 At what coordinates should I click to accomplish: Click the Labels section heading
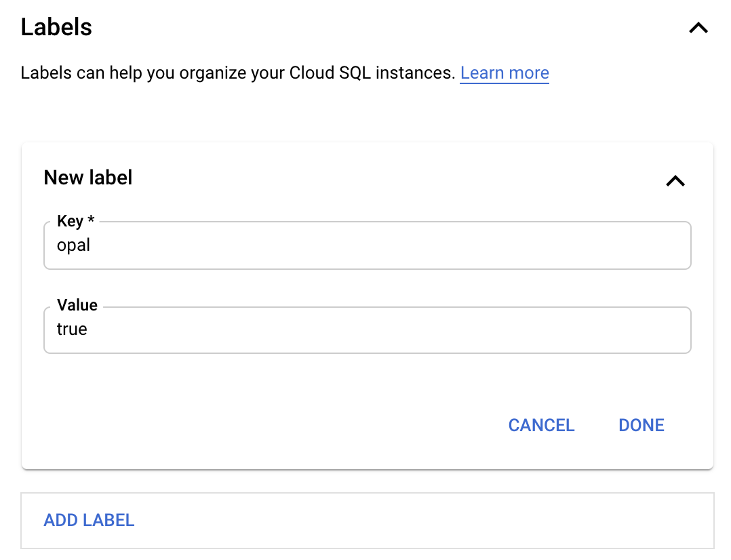coord(56,27)
